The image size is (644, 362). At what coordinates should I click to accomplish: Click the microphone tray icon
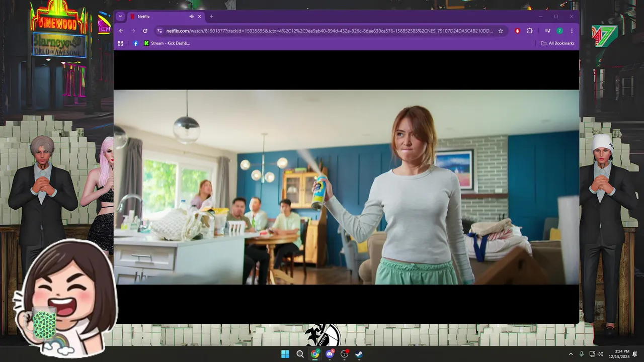point(582,354)
